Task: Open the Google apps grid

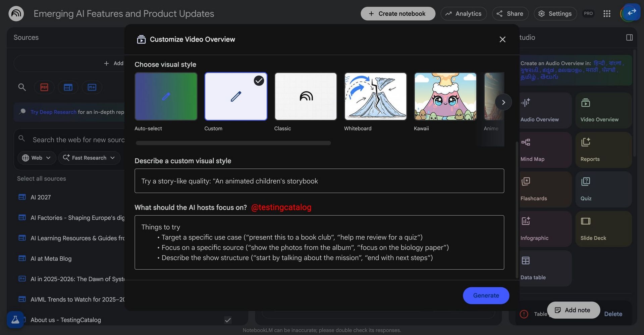Action: pos(606,14)
